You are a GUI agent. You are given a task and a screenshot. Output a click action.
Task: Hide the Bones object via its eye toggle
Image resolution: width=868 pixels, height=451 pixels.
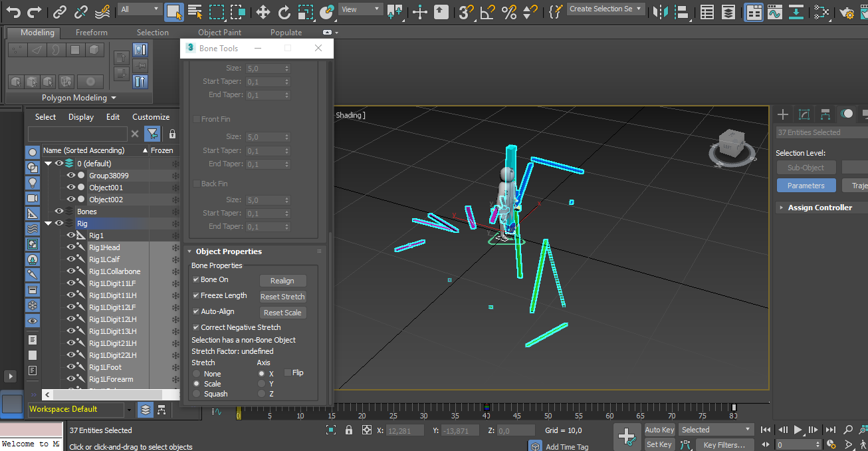(58, 212)
